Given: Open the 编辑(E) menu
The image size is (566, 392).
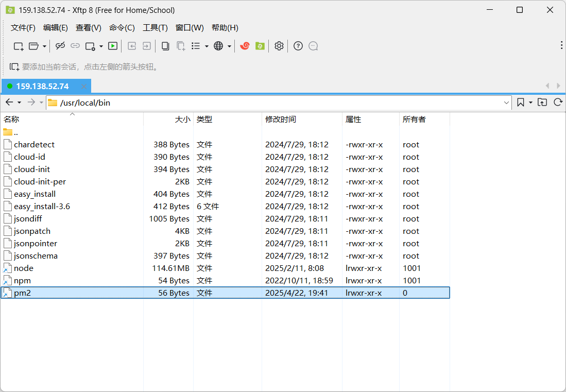Looking at the screenshot, I should click(x=55, y=28).
